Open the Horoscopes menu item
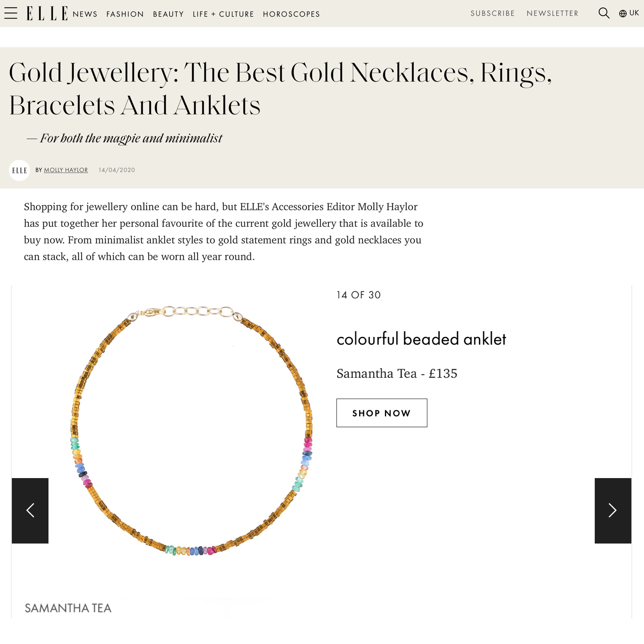Viewport: 644px width, 644px height. pos(291,14)
